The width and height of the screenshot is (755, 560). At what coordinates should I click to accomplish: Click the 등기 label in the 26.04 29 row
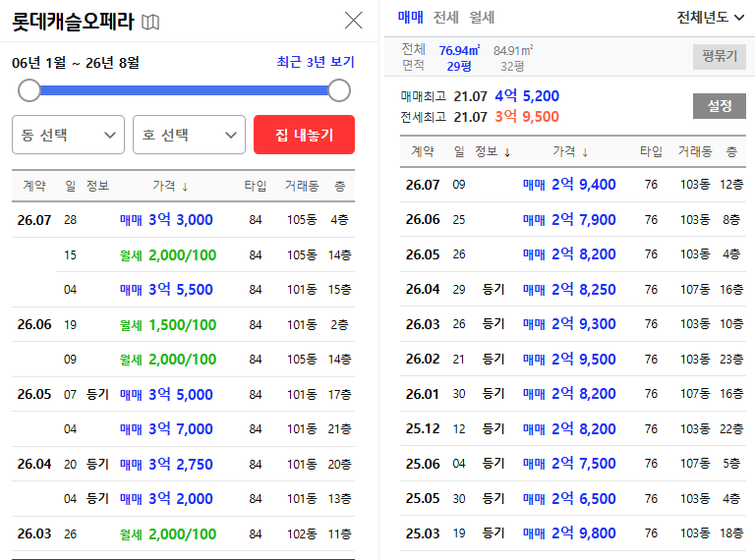pyautogui.click(x=494, y=289)
